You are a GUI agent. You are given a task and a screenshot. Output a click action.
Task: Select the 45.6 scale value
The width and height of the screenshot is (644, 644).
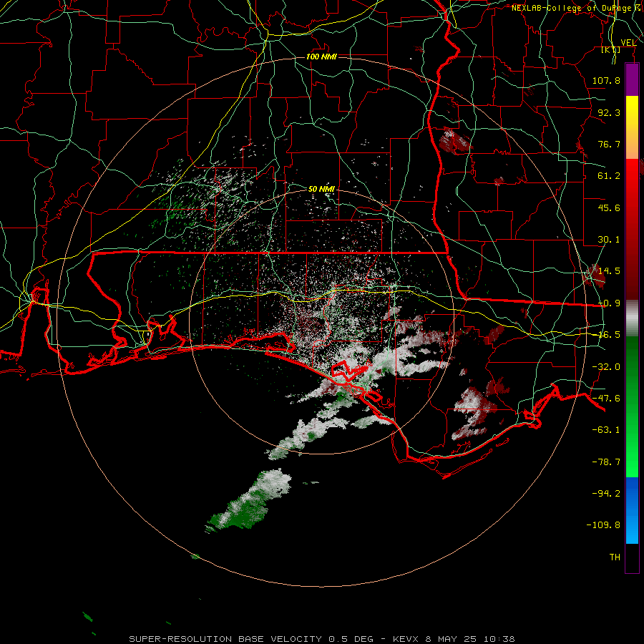(x=609, y=208)
